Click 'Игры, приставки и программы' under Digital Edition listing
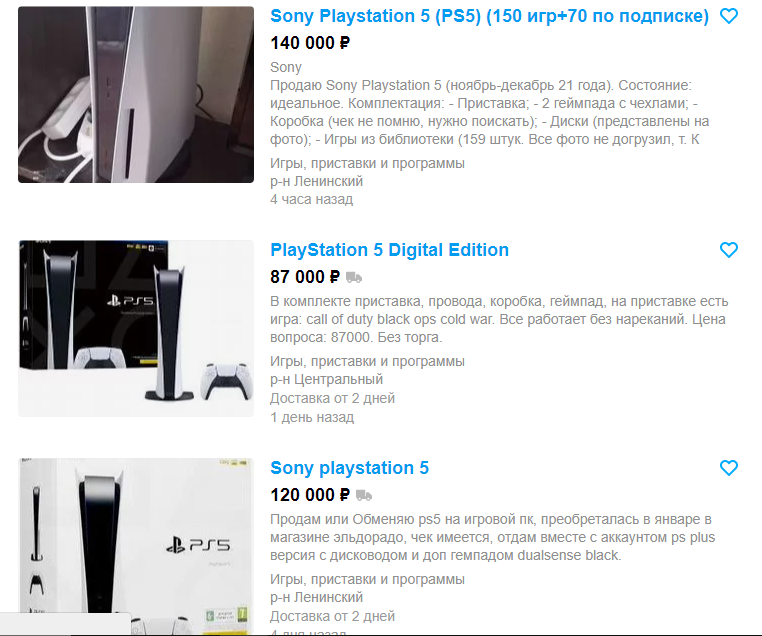 [x=367, y=361]
